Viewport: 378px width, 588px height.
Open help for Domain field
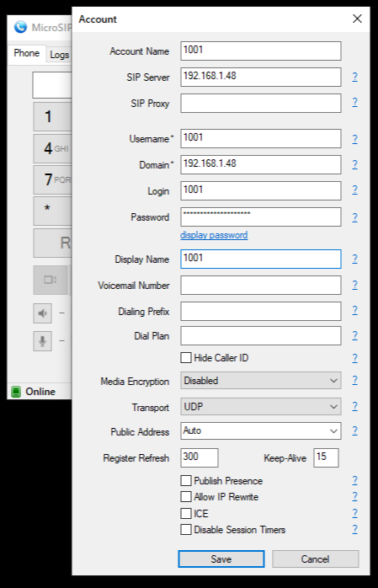(354, 164)
